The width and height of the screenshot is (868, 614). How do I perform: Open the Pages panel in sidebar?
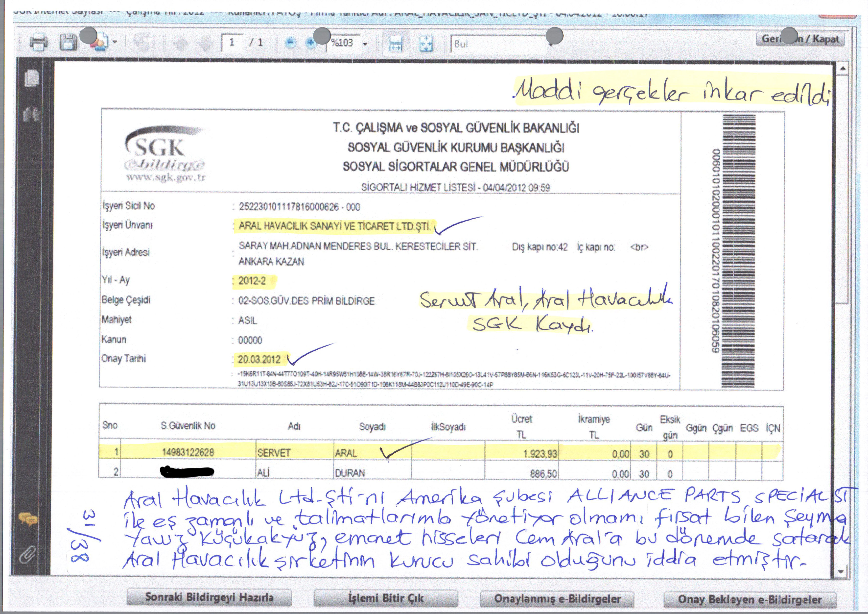[x=32, y=78]
